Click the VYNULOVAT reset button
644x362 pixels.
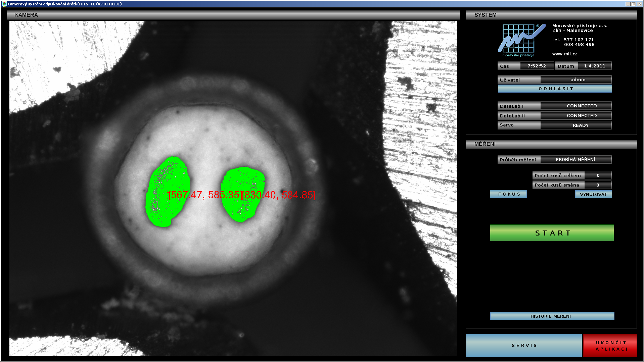click(x=593, y=194)
